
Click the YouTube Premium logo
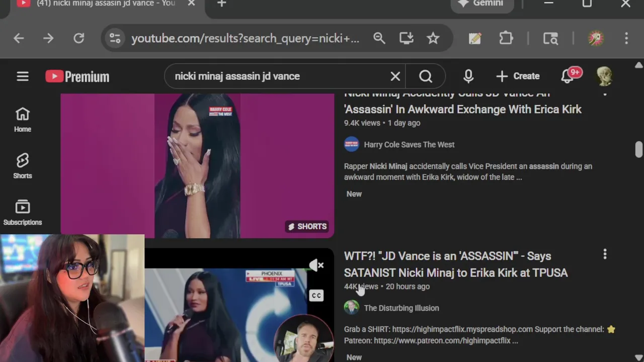pos(77,76)
